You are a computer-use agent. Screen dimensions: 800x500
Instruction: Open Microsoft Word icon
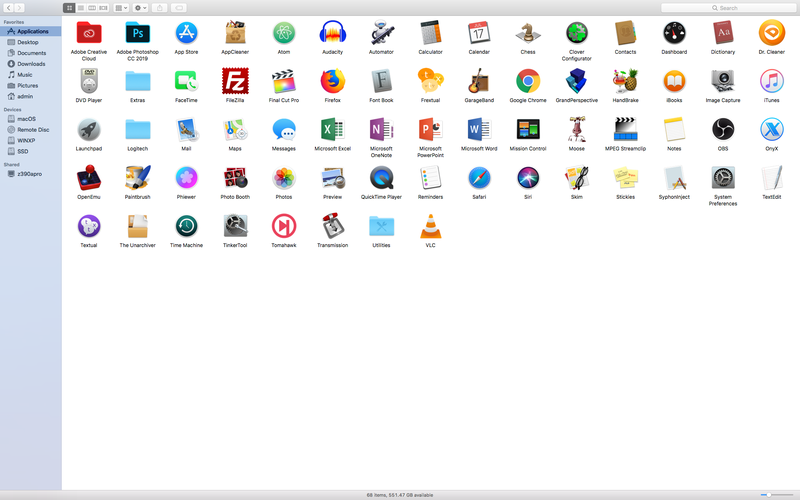coord(479,130)
